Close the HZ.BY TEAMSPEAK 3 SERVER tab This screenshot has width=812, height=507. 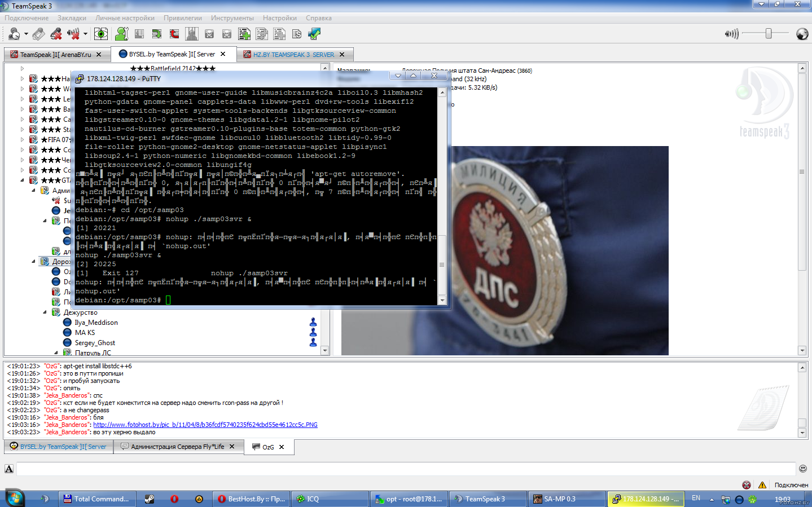tap(342, 55)
